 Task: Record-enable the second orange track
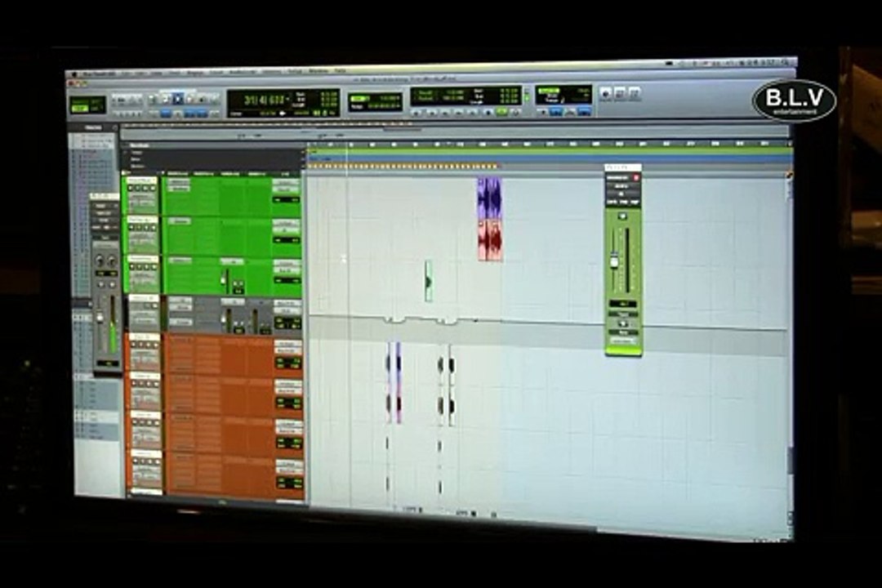(x=134, y=385)
